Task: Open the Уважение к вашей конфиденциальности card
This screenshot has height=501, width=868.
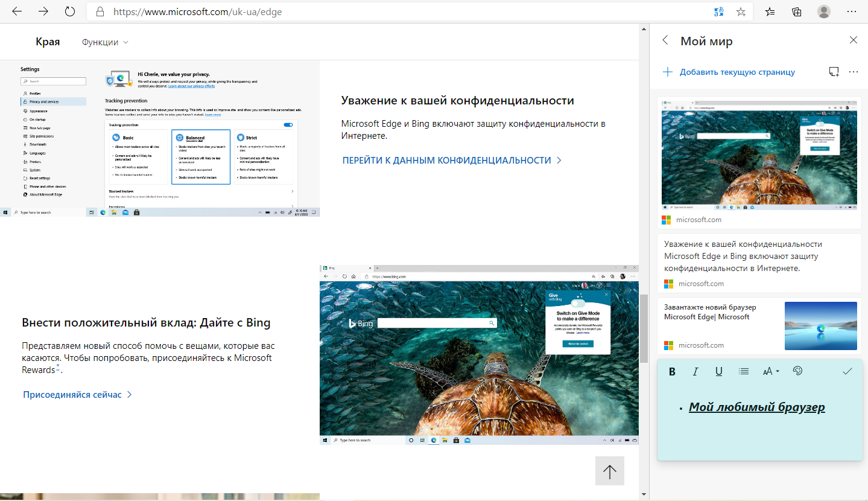Action: [759, 263]
